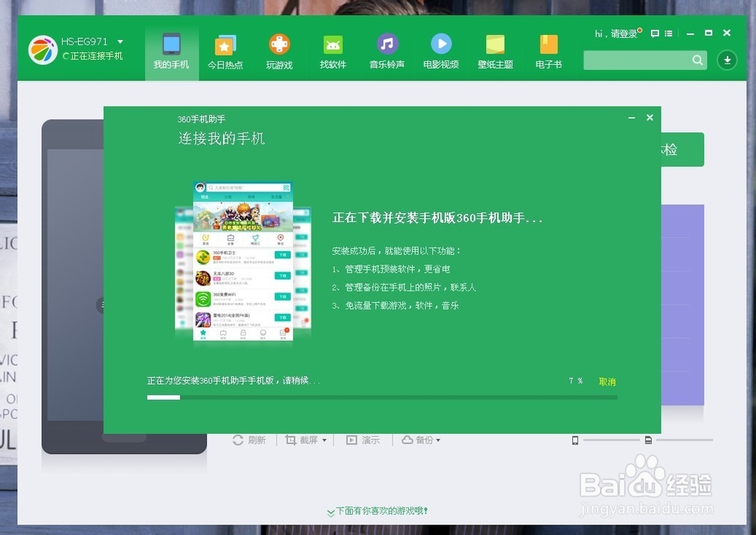Click the magnifier search icon
This screenshot has height=535, width=756.
pyautogui.click(x=697, y=60)
